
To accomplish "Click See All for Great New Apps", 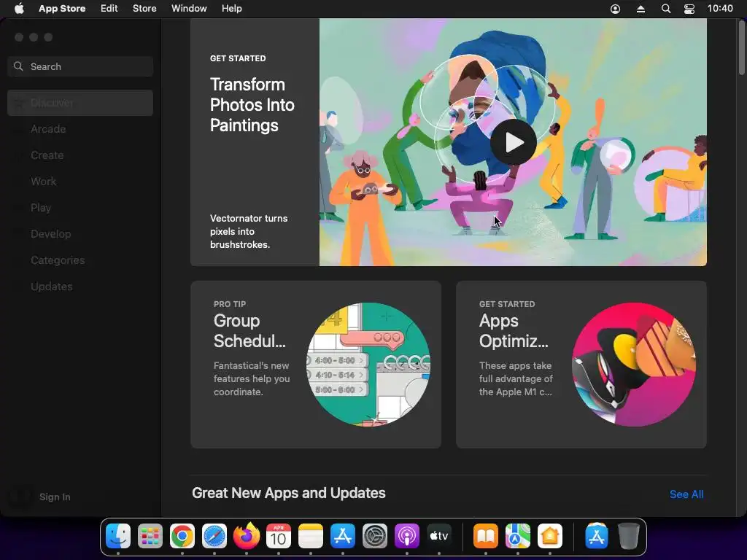I will pos(686,494).
